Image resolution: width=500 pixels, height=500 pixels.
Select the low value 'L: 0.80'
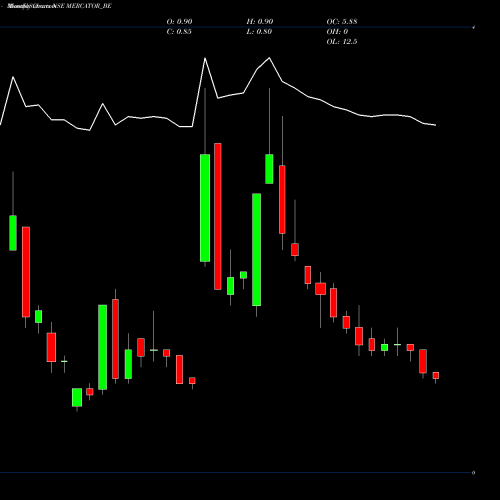pyautogui.click(x=259, y=31)
